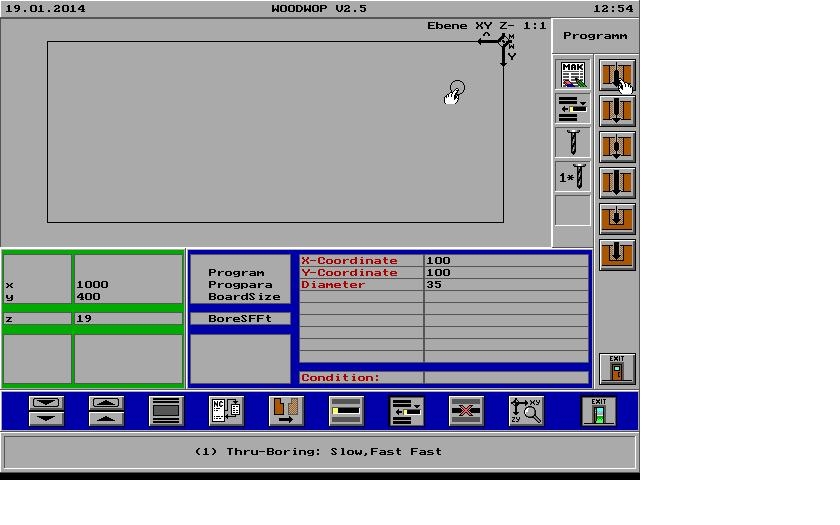This screenshot has height=525, width=840.
Task: Click the x value 1000
Action: (x=92, y=284)
